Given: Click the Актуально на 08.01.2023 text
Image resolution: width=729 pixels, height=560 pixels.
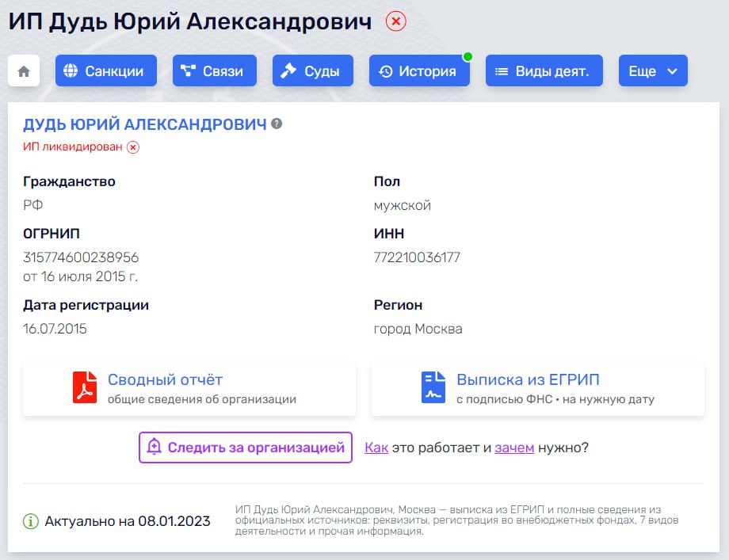Looking at the screenshot, I should pos(128,521).
